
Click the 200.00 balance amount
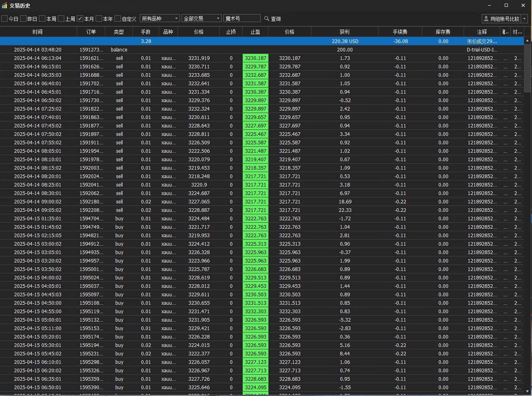[x=345, y=50]
